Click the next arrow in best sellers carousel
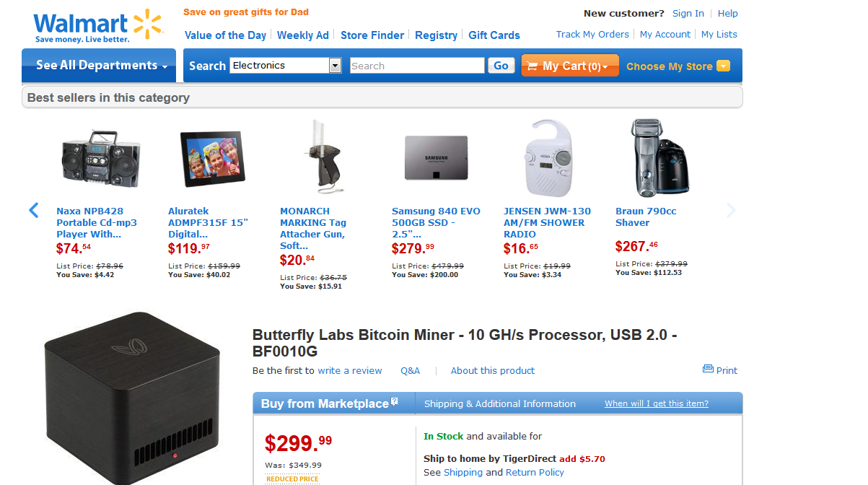This screenshot has width=868, height=485. point(731,210)
